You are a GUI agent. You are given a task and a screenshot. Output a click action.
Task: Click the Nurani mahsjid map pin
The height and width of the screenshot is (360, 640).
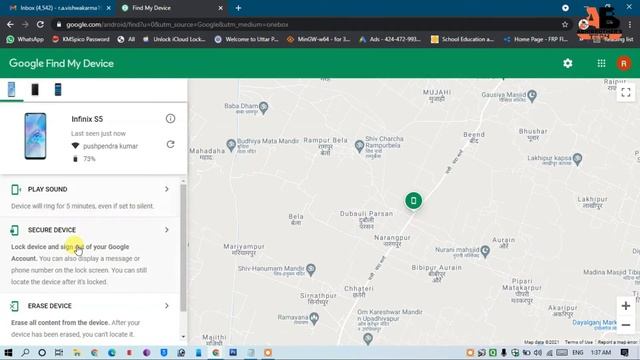485,251
